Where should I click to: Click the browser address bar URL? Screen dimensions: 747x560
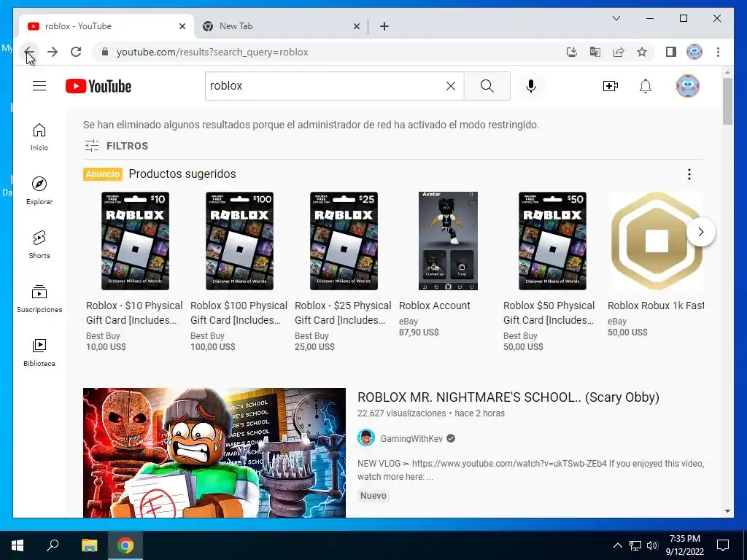[212, 52]
